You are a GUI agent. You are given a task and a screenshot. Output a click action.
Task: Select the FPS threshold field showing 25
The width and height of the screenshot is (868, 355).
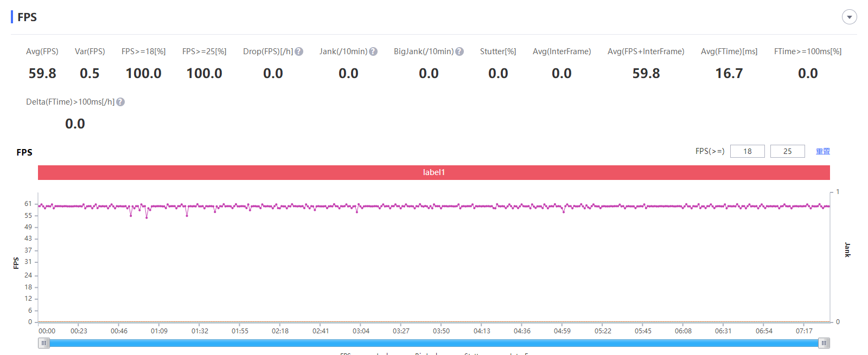click(787, 151)
